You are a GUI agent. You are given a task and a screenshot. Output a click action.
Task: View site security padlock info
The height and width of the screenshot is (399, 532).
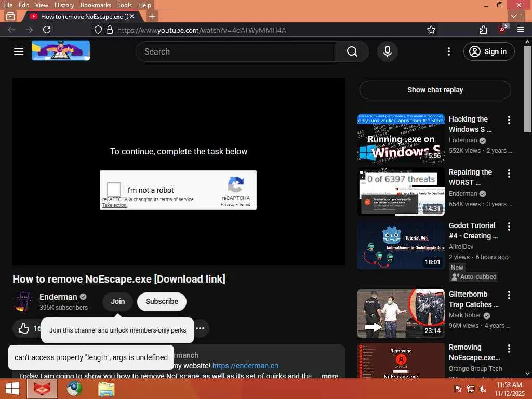click(x=109, y=30)
